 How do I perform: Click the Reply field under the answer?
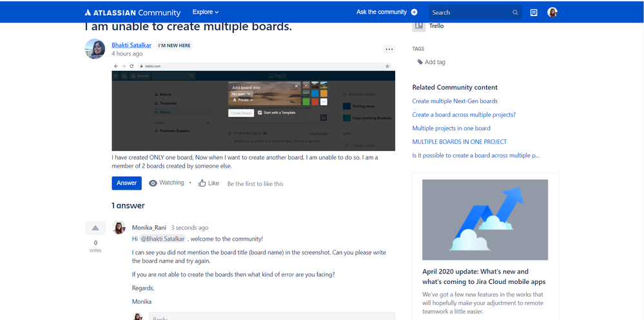coord(272,316)
